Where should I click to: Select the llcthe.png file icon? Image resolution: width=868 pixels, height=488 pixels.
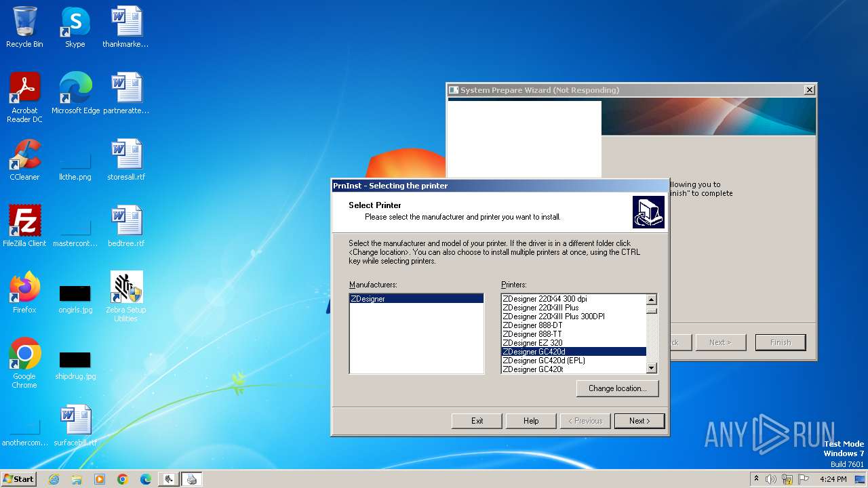tap(75, 167)
